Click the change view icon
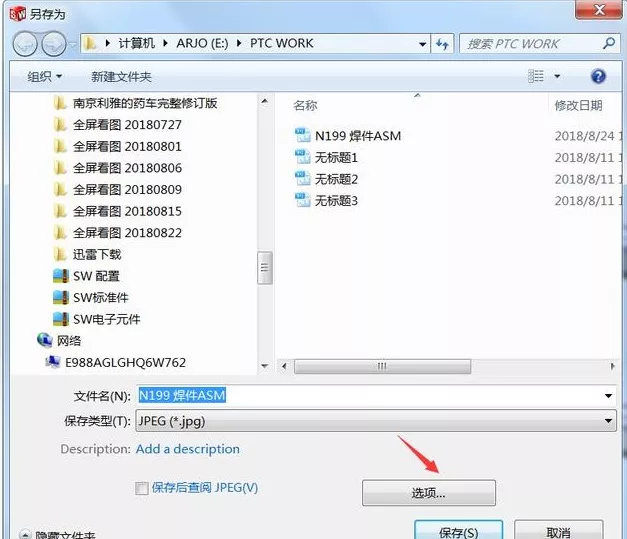Image resolution: width=627 pixels, height=539 pixels. [536, 76]
